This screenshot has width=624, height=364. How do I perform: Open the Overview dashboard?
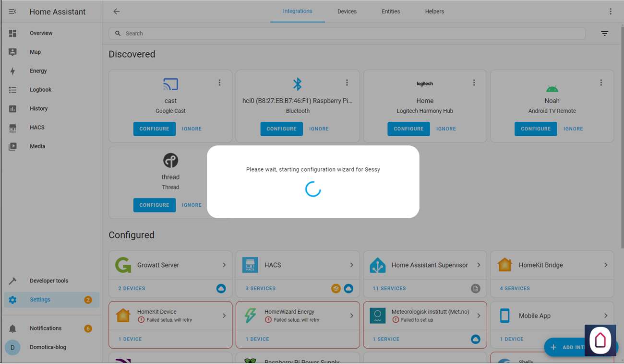(51, 33)
